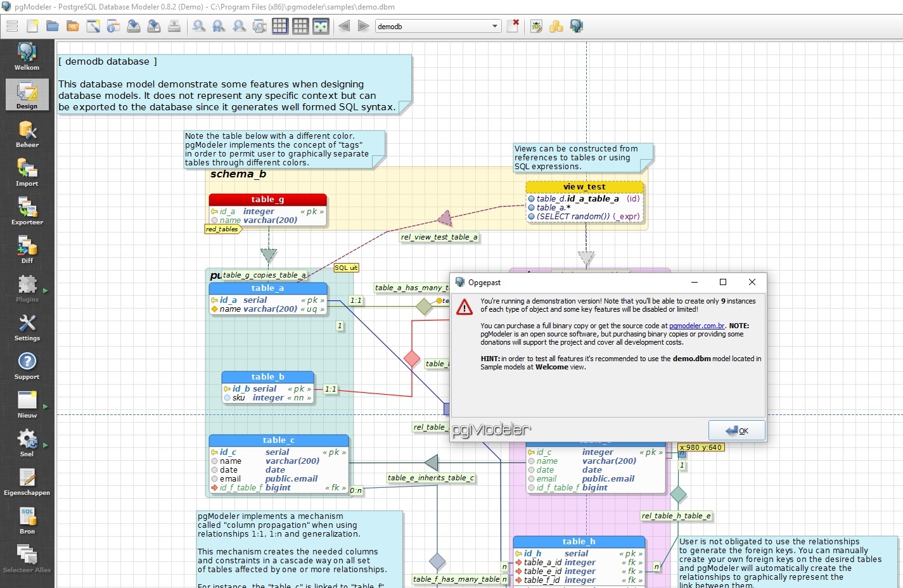Click the rel_table_h_table_e label
903x588 pixels.
tap(676, 516)
